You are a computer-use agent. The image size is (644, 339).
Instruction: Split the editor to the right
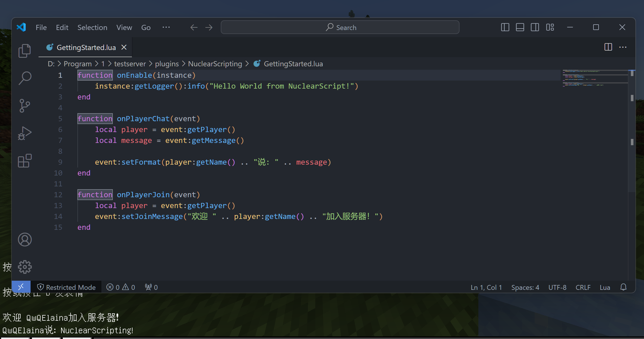click(608, 47)
